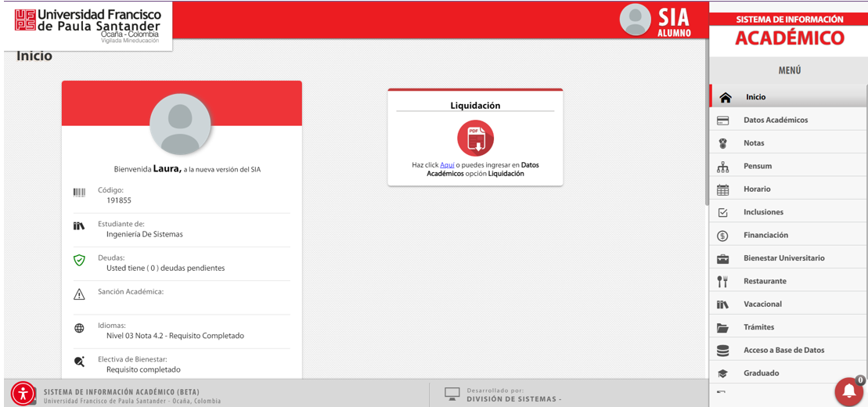Open Acceso a Base de Datos
The image size is (868, 407).
coord(788,350)
